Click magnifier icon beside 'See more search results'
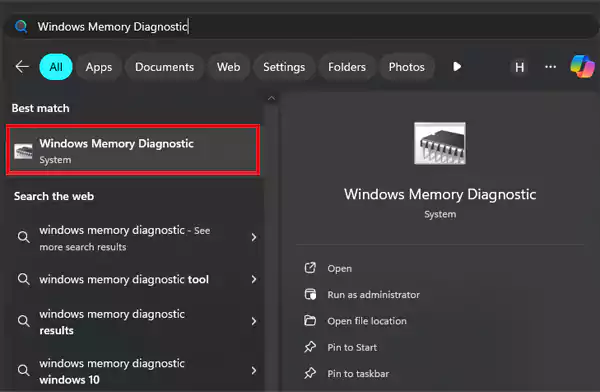 24,237
